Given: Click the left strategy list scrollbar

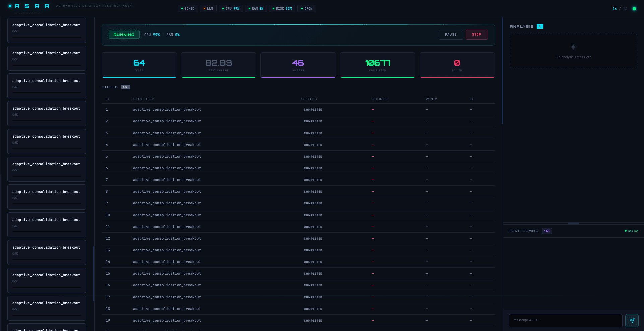Looking at the screenshot, I should pos(94,274).
